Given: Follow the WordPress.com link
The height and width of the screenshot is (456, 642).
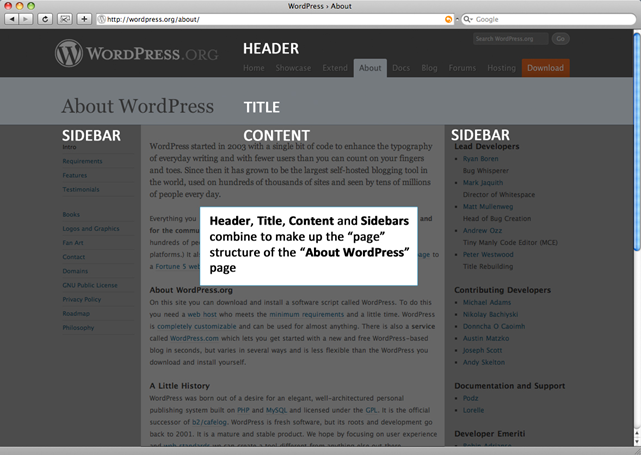Looking at the screenshot, I should pyautogui.click(x=194, y=339).
